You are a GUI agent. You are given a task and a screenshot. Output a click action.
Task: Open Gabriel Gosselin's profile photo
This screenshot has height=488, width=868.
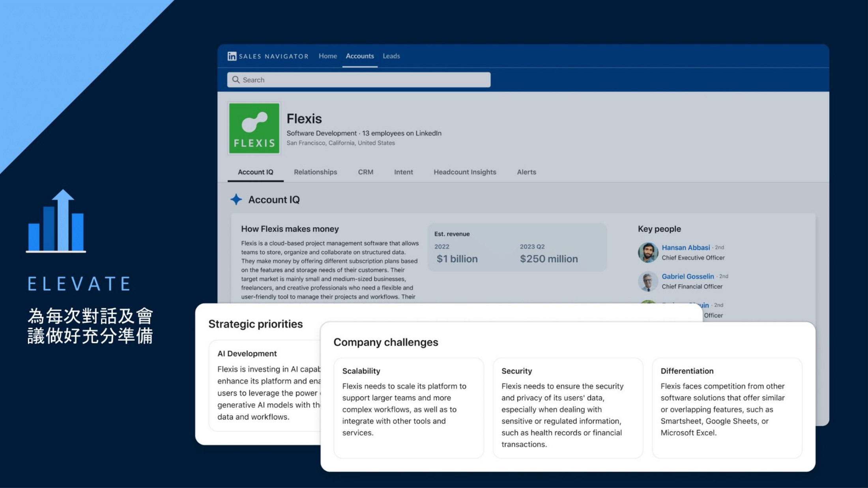pos(648,281)
